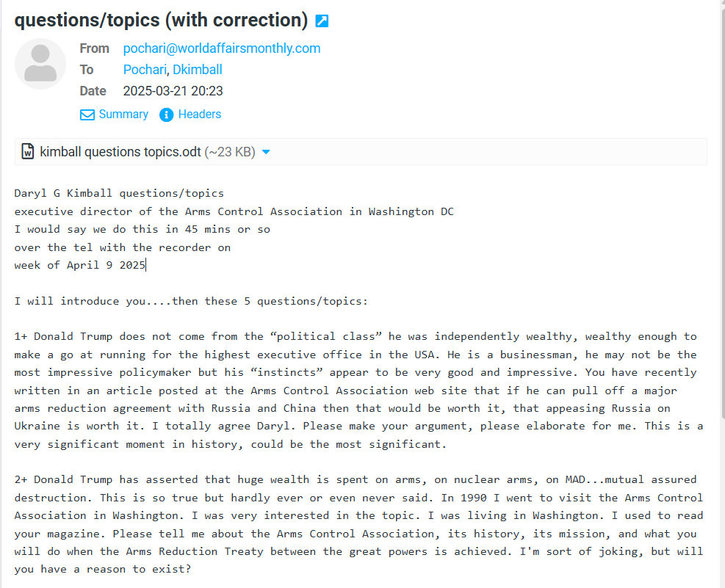Click the sender avatar image
The image size is (725, 588).
pos(40,64)
